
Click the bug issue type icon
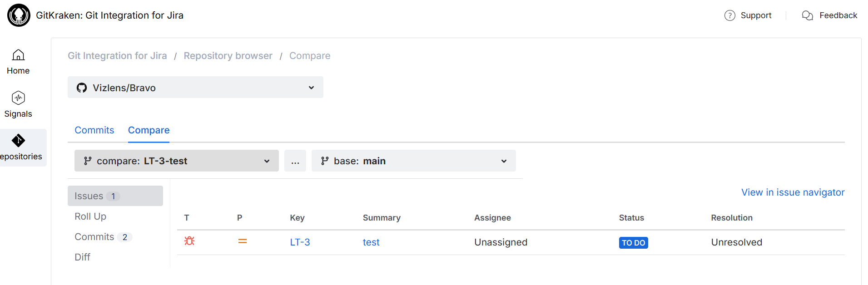coord(189,241)
